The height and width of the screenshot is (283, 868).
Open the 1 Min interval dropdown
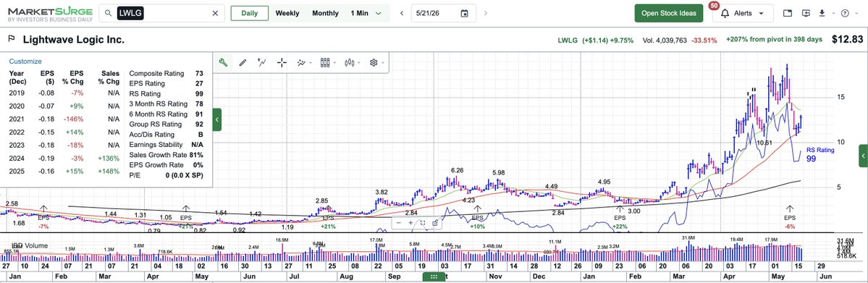tap(366, 13)
